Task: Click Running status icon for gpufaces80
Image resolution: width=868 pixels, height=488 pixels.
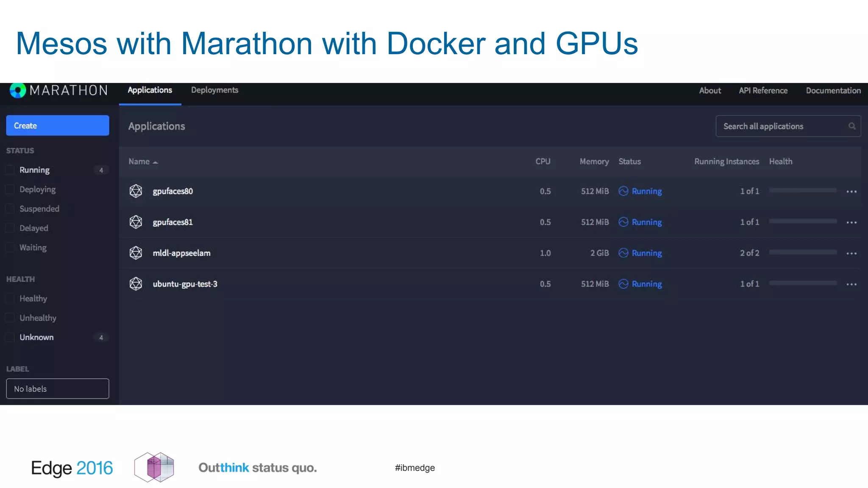Action: tap(623, 191)
